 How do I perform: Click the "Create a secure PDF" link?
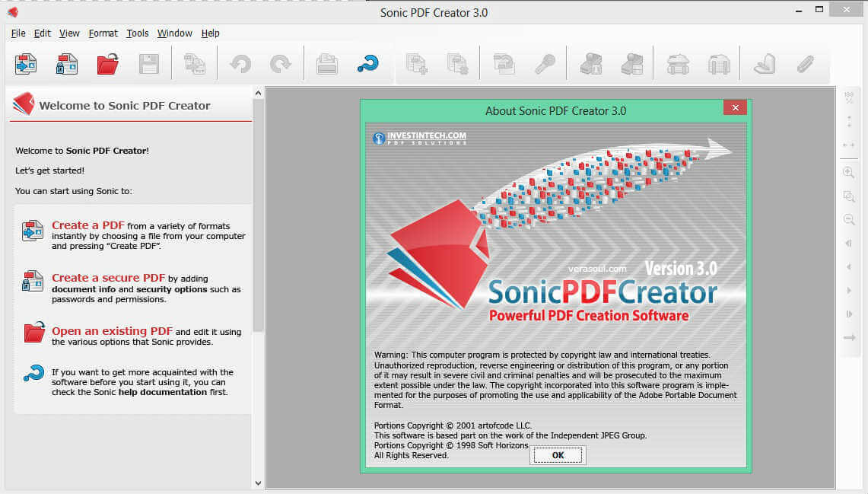[x=108, y=278]
